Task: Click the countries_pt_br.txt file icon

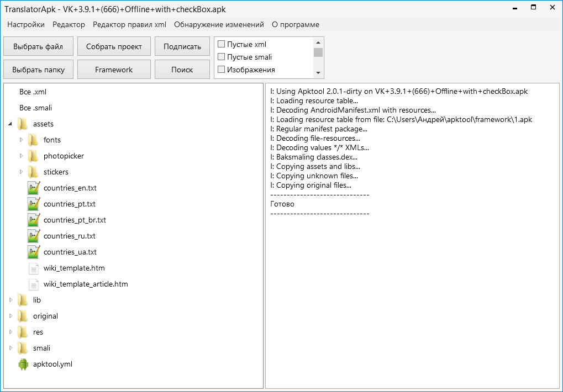Action: pyautogui.click(x=33, y=220)
